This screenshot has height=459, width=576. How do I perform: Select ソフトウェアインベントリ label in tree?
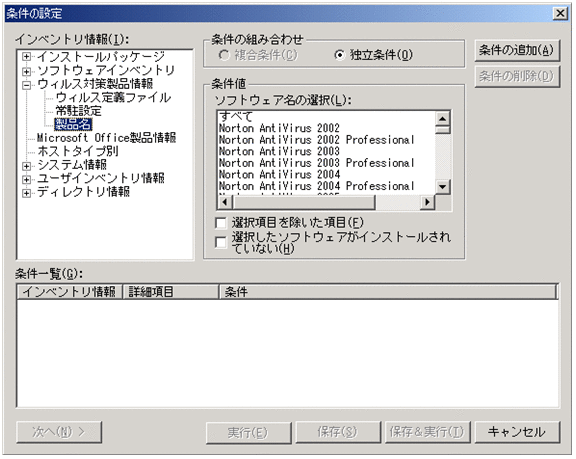[x=106, y=70]
